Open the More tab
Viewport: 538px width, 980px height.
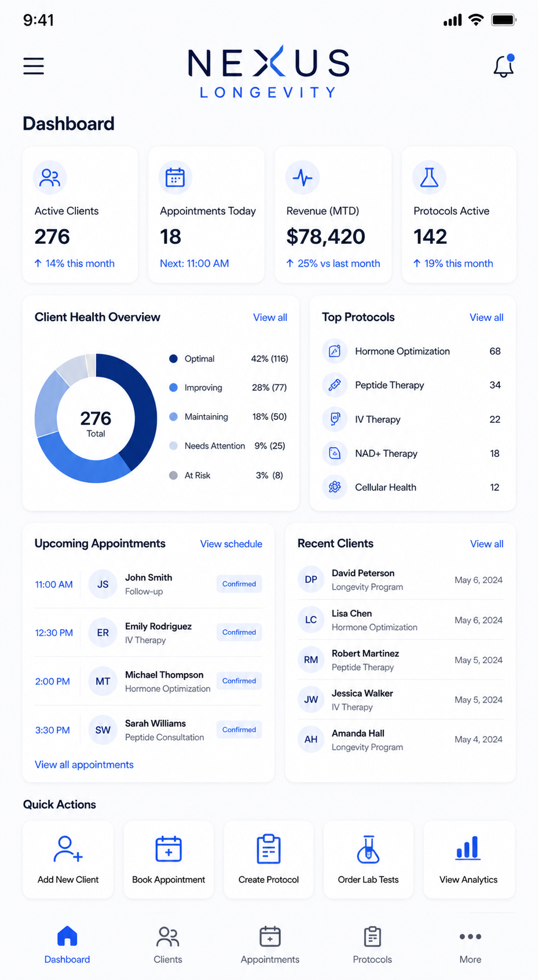tap(470, 945)
